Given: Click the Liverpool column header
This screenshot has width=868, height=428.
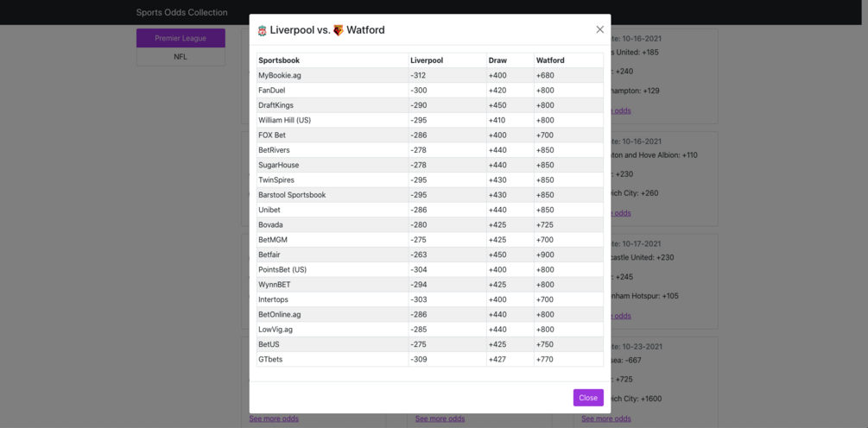Looking at the screenshot, I should [x=427, y=60].
